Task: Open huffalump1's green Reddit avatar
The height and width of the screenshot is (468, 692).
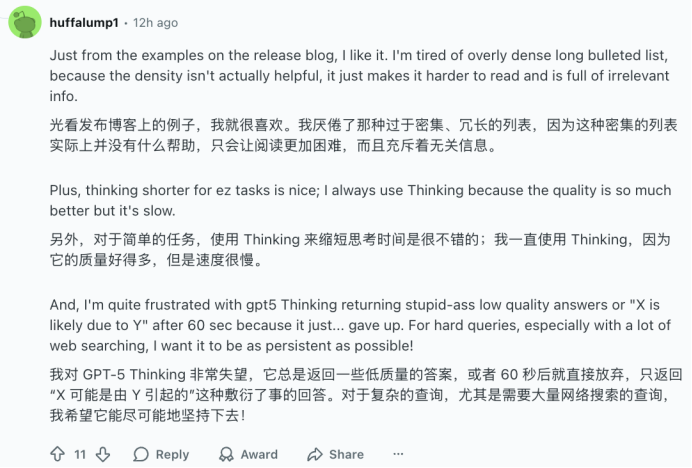Action: coord(24,22)
